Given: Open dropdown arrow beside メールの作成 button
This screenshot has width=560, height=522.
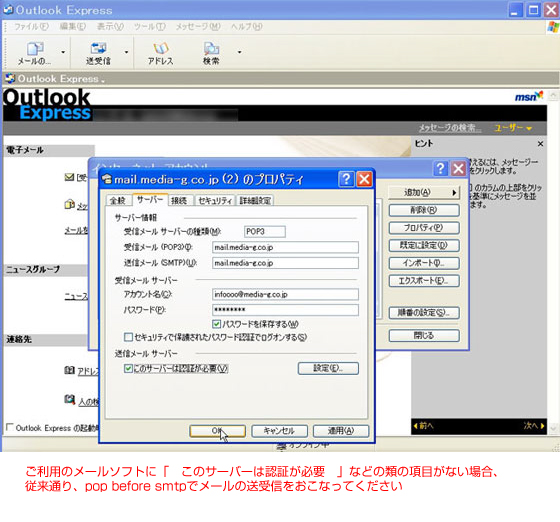Looking at the screenshot, I should click(63, 52).
